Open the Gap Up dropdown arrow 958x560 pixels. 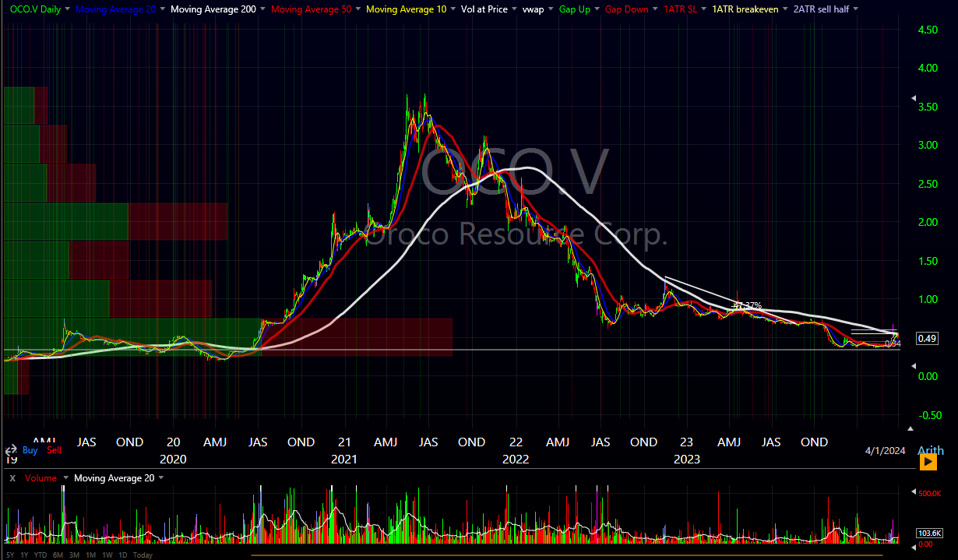pyautogui.click(x=597, y=9)
